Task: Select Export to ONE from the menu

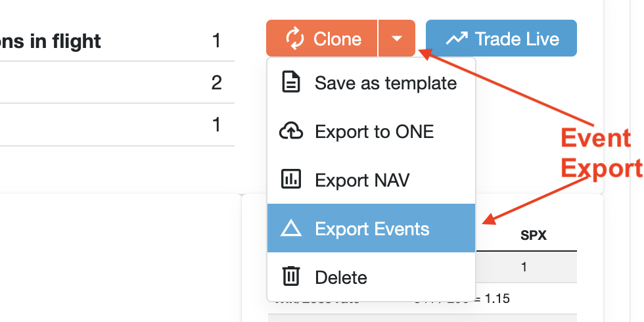Action: 374,131
